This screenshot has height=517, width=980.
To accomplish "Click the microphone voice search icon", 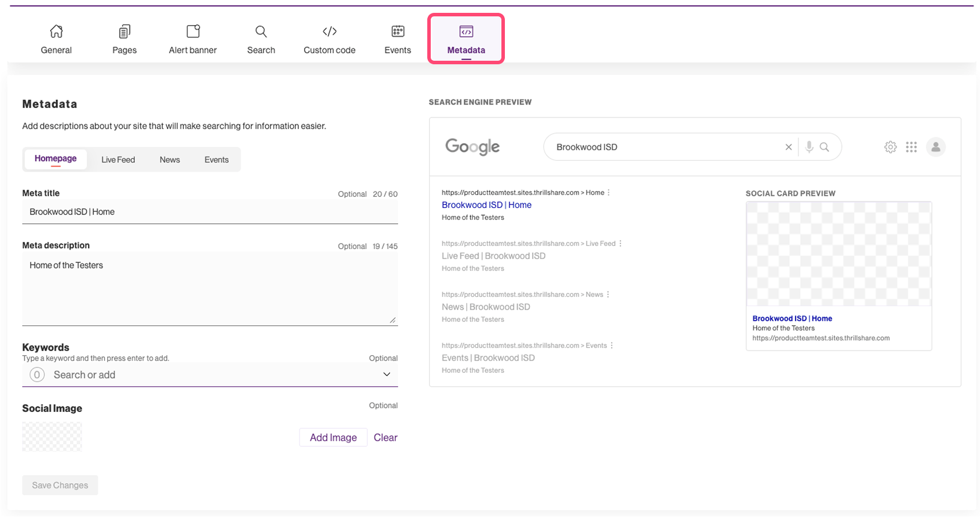I will pyautogui.click(x=809, y=147).
